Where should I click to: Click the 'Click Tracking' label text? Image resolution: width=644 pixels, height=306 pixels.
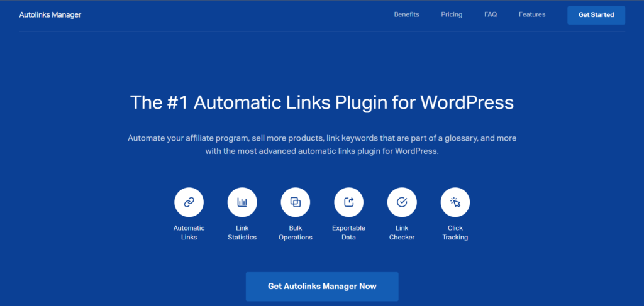(455, 232)
